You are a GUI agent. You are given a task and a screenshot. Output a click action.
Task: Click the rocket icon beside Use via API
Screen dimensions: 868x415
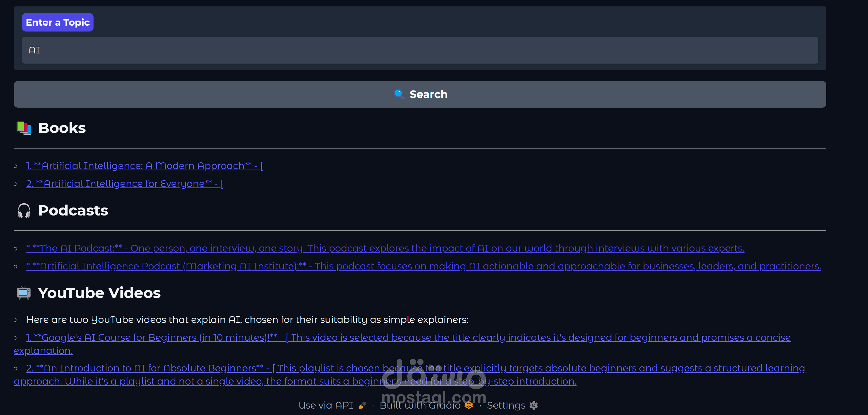[362, 405]
